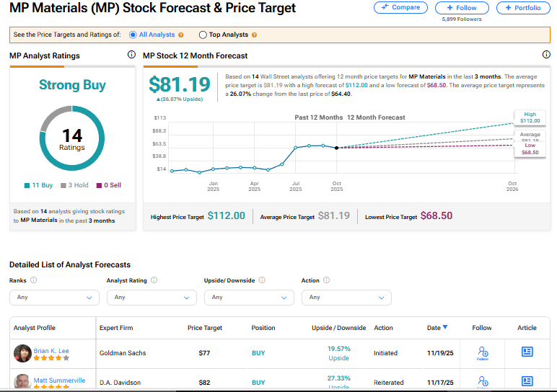Follow analyst Brian K. Lee icon

pos(482,352)
